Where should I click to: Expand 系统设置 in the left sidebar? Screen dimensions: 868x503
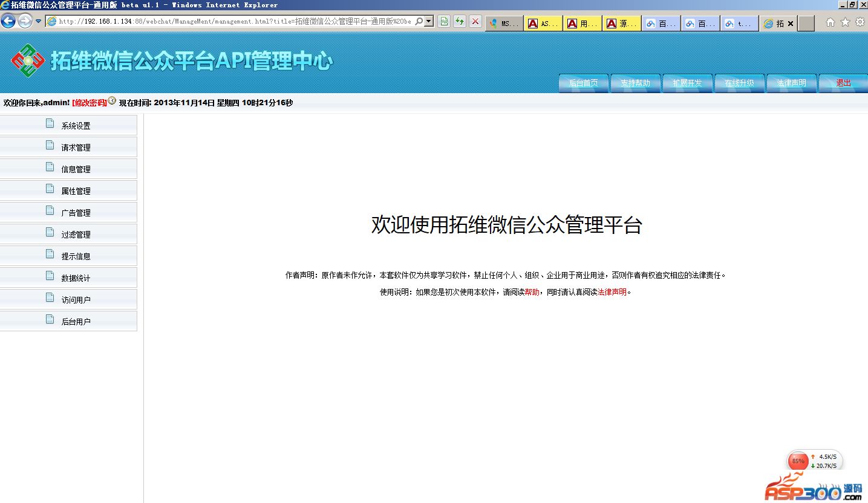point(76,126)
